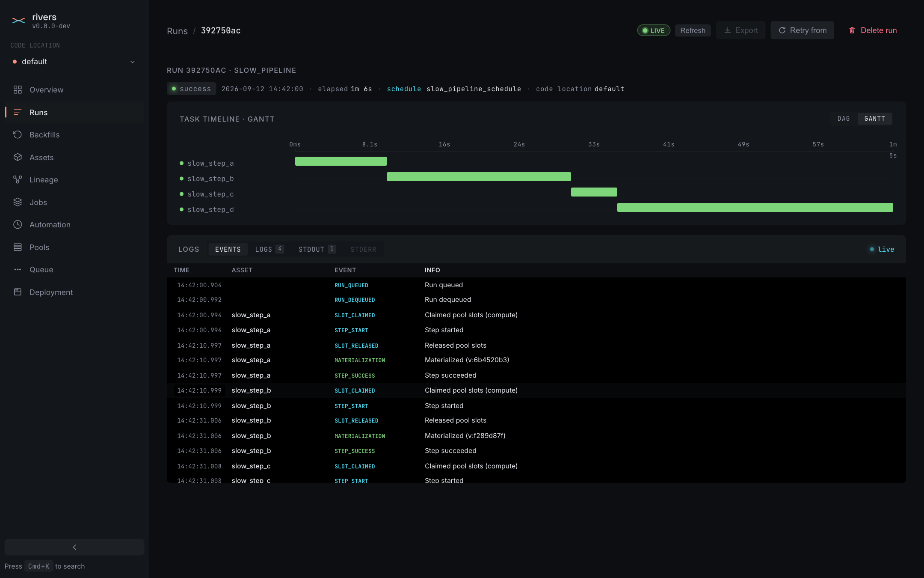This screenshot has height=578, width=924.
Task: Click the 14:42:10.999 slow_step_b SLOT_CLAIMED timestamp
Action: point(199,390)
